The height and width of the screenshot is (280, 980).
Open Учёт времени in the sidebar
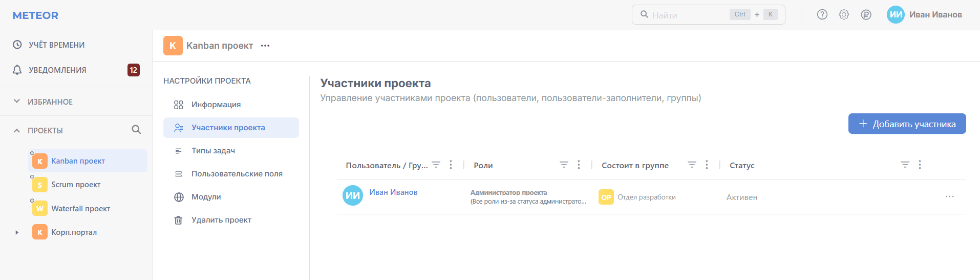pos(56,45)
